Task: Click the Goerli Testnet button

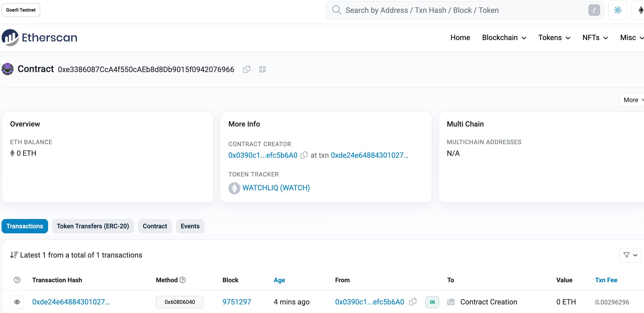Action: 21,10
